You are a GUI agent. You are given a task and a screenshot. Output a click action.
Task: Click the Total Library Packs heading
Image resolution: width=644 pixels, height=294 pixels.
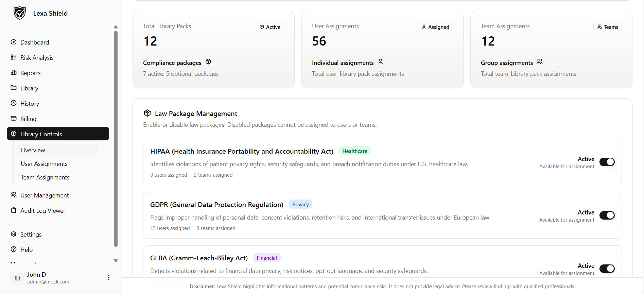tap(167, 26)
